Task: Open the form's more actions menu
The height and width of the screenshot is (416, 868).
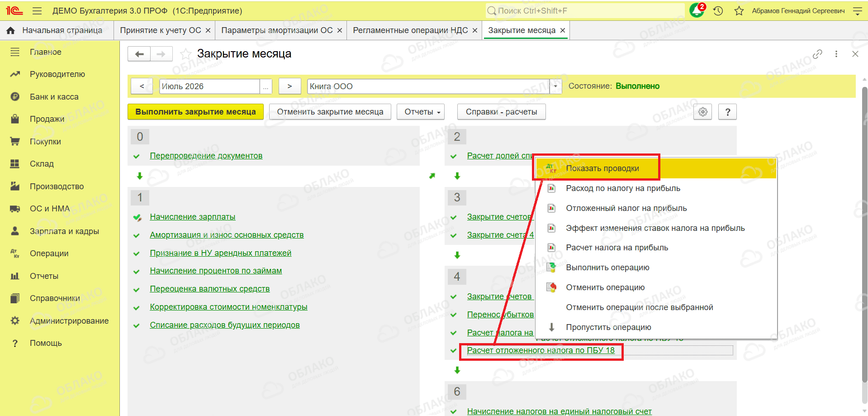Action: 836,54
